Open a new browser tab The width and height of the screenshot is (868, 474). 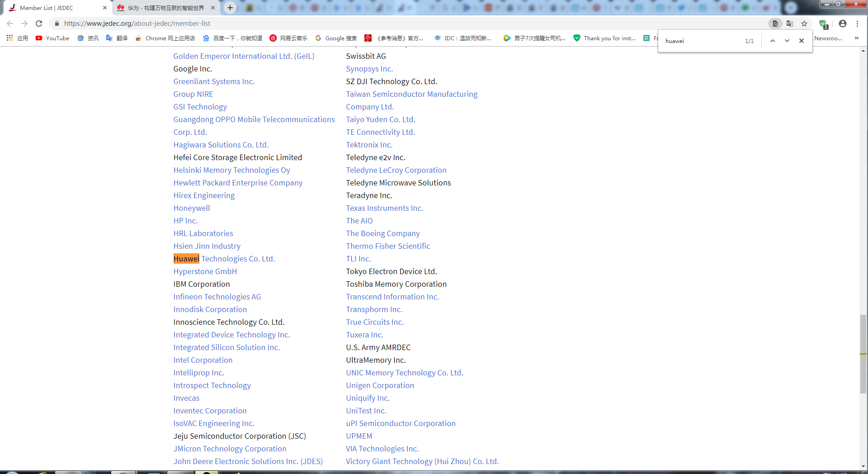[230, 8]
